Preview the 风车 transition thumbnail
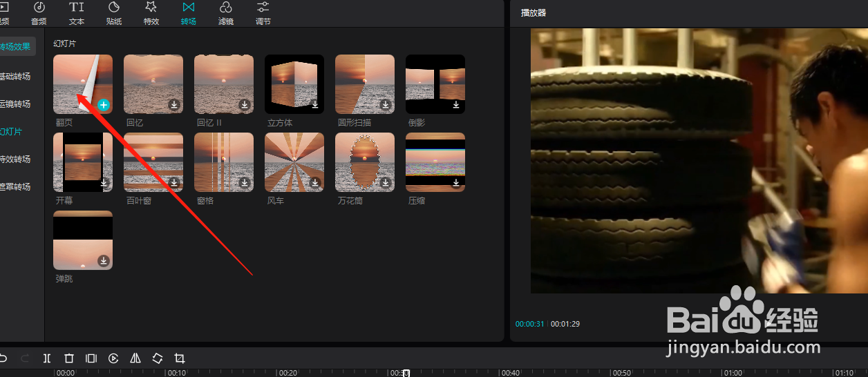Image resolution: width=868 pixels, height=377 pixels. [x=294, y=162]
